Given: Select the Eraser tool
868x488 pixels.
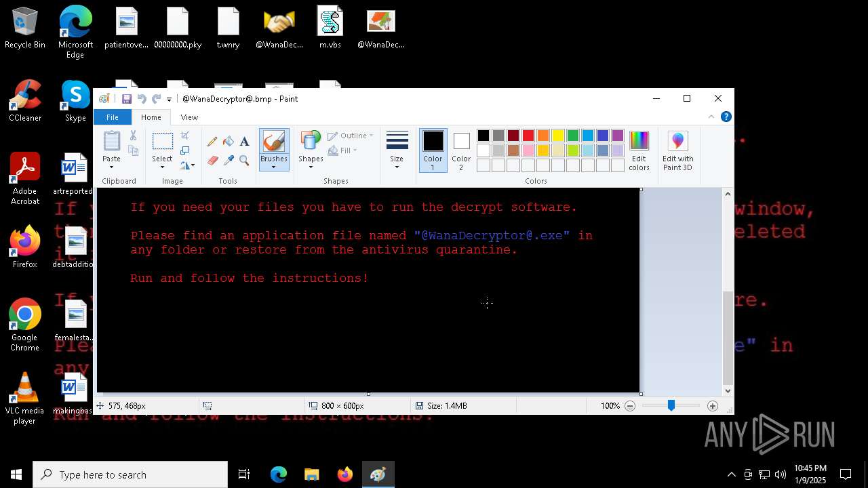Looking at the screenshot, I should pos(212,161).
